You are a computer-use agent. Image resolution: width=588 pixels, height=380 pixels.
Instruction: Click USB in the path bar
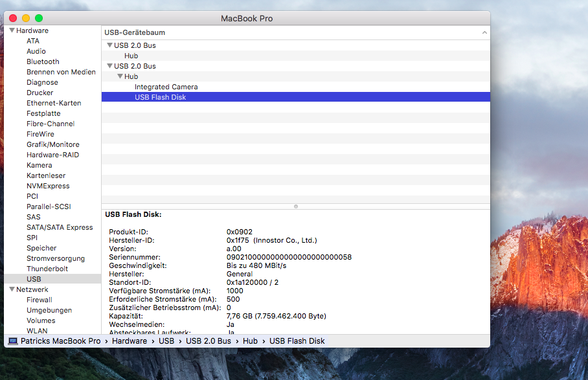click(166, 341)
